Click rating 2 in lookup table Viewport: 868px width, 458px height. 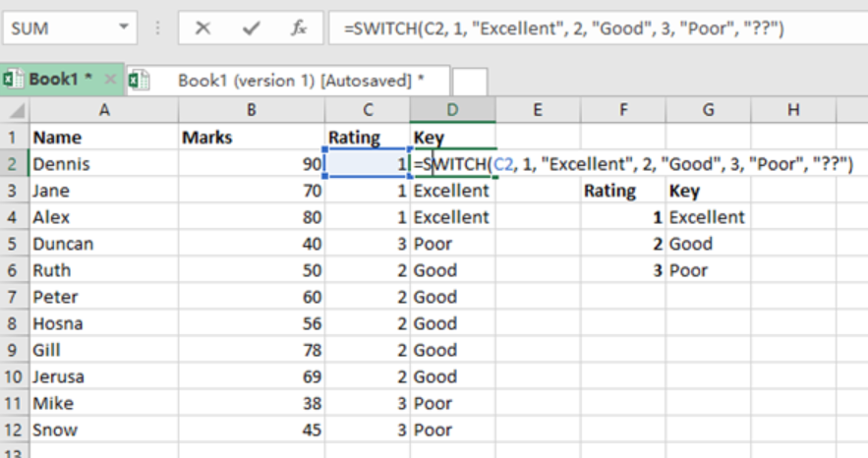coord(623,244)
